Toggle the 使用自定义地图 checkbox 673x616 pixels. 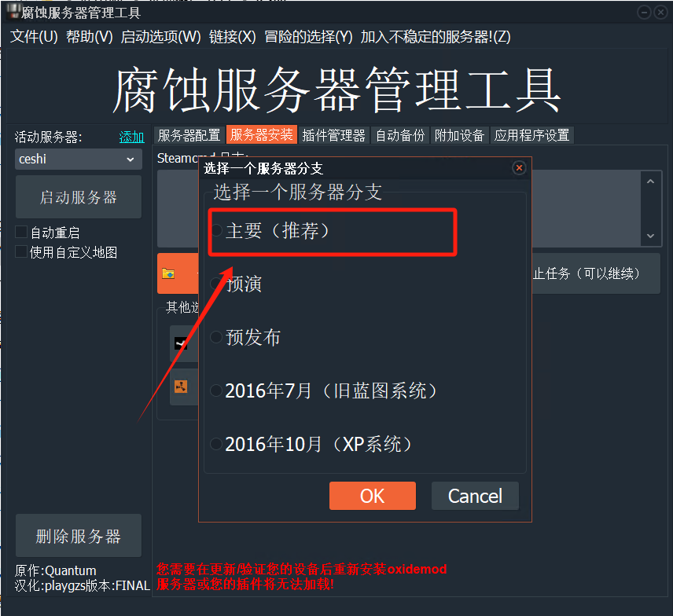point(22,252)
